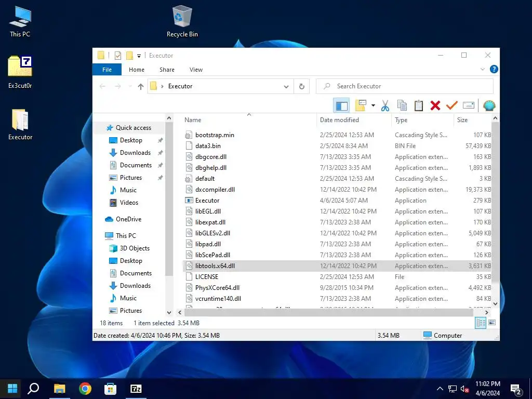Image resolution: width=532 pixels, height=399 pixels.
Task: Open the recent locations dropdown
Action: pos(130,87)
